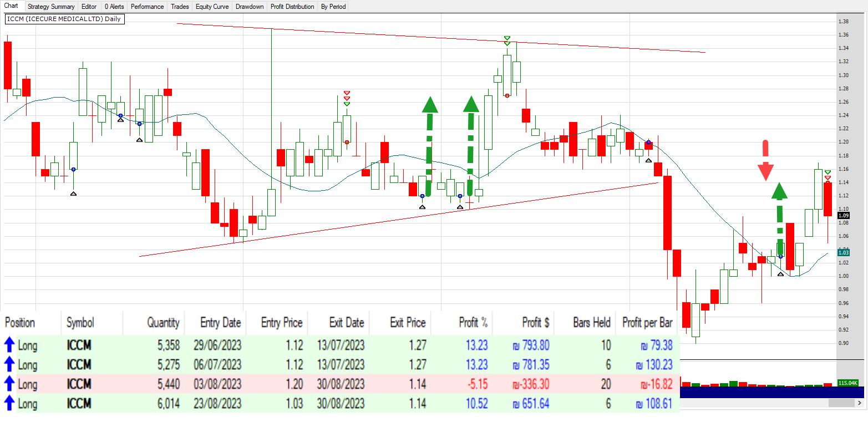Click the profit value 793.80

coord(531,345)
